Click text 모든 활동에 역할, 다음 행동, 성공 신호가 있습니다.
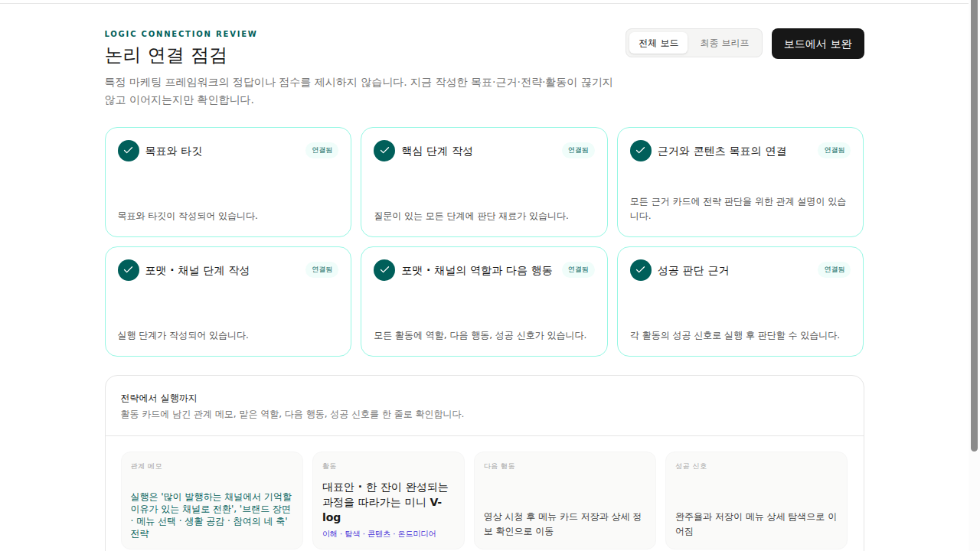This screenshot has height=551, width=980. pos(480,335)
